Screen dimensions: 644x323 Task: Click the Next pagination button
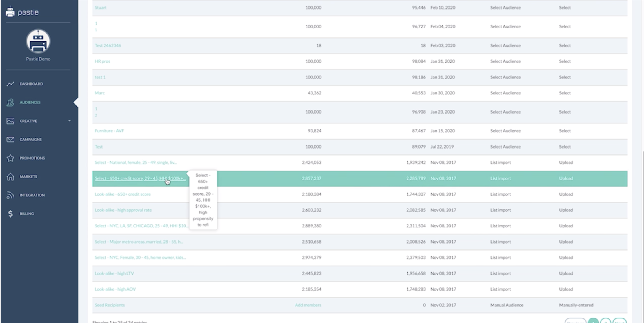point(619,321)
